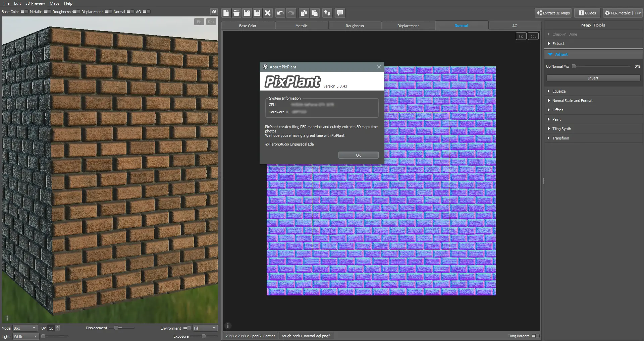Click the X close-file toolbar icon
Image resolution: width=644 pixels, height=341 pixels.
268,13
